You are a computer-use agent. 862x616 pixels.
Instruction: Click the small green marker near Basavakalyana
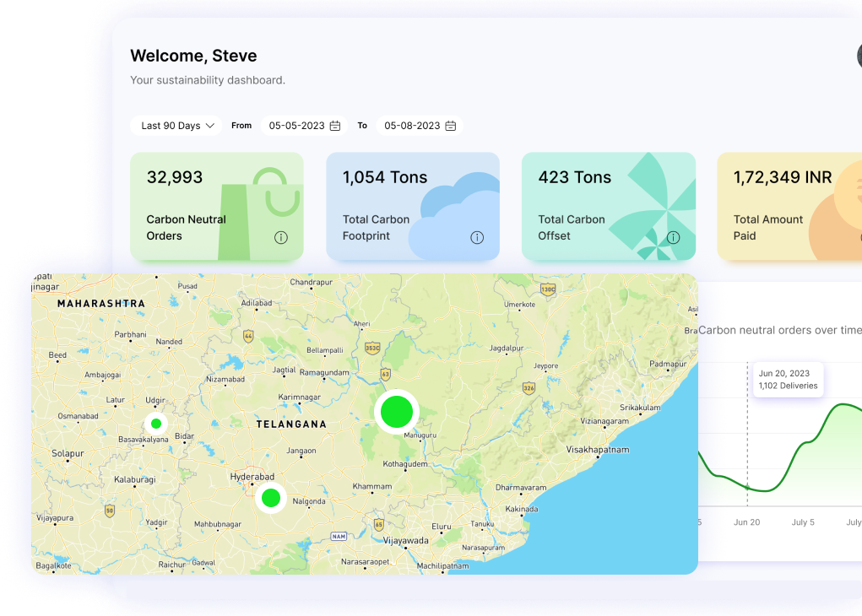point(156,424)
